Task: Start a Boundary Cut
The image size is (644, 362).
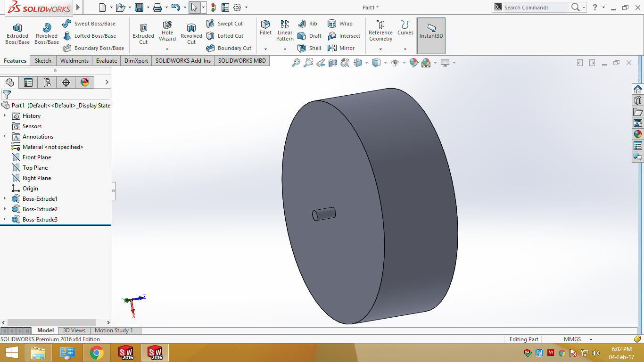Action: (x=229, y=48)
